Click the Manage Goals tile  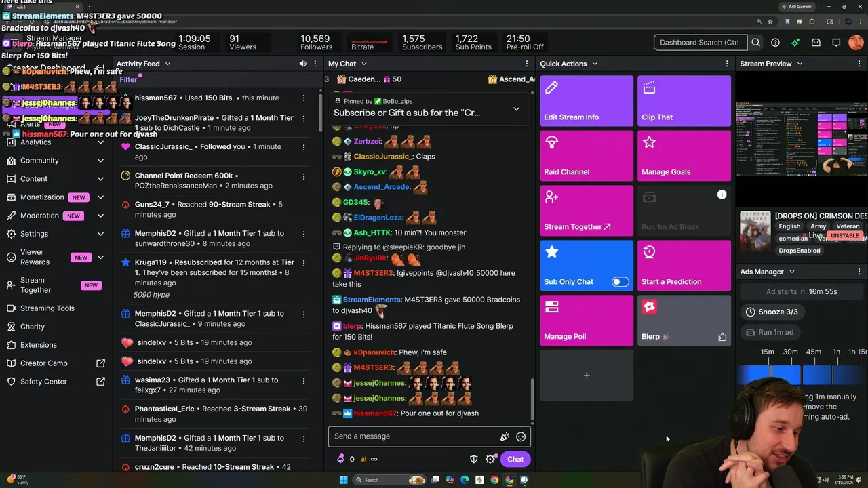pos(684,156)
